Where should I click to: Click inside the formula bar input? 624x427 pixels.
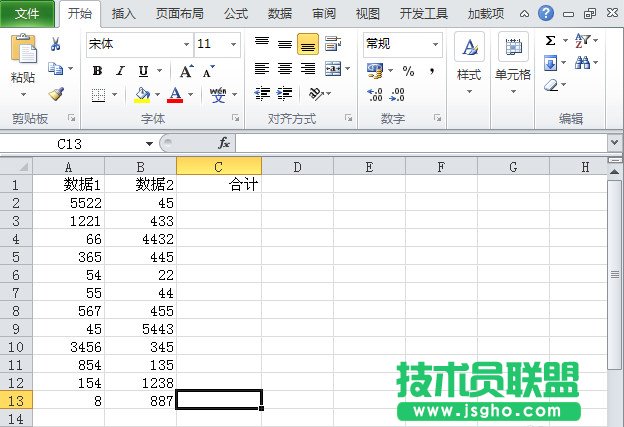[x=421, y=143]
